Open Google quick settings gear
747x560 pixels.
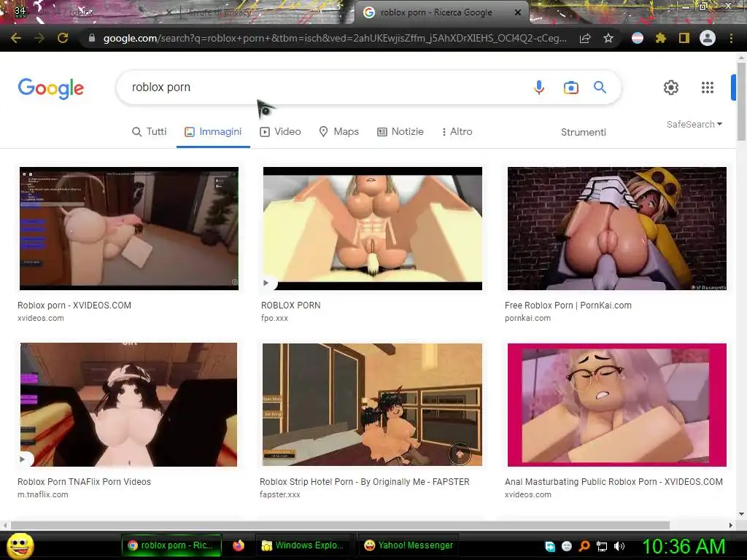[671, 87]
